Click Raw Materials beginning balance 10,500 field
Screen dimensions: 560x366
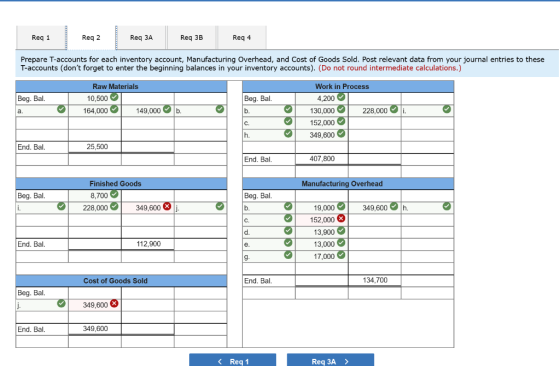[x=95, y=98]
